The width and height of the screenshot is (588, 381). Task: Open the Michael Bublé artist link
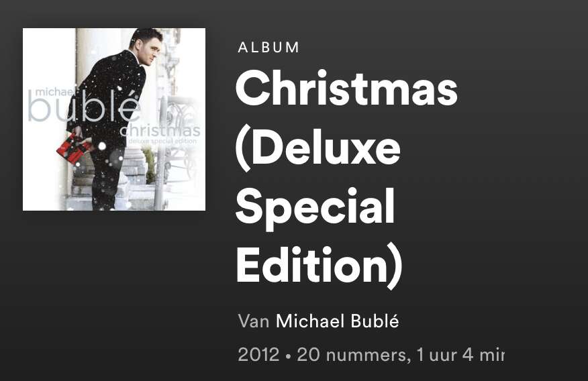(x=337, y=321)
